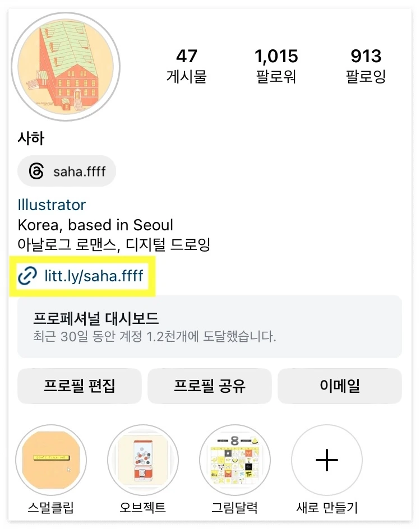Open the 프로페셔널 대시보드 panel
Image resolution: width=420 pixels, height=529 pixels.
(210, 327)
